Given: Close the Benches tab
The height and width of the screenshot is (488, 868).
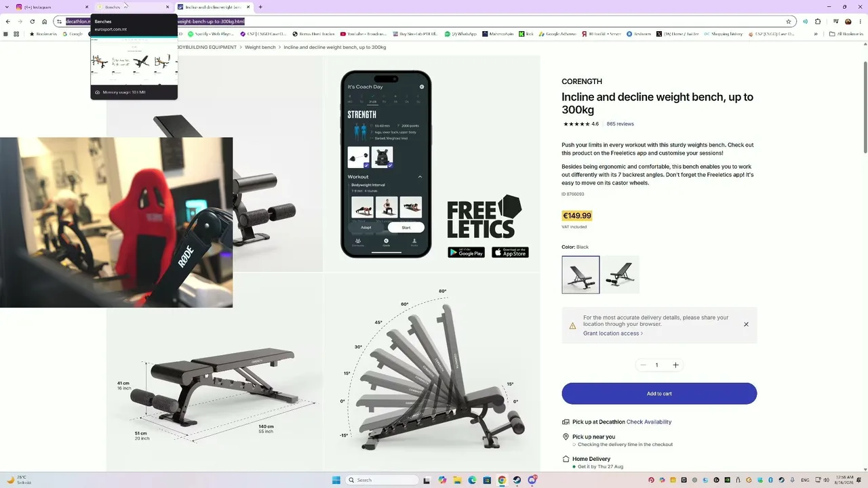Looking at the screenshot, I should pyautogui.click(x=167, y=7).
